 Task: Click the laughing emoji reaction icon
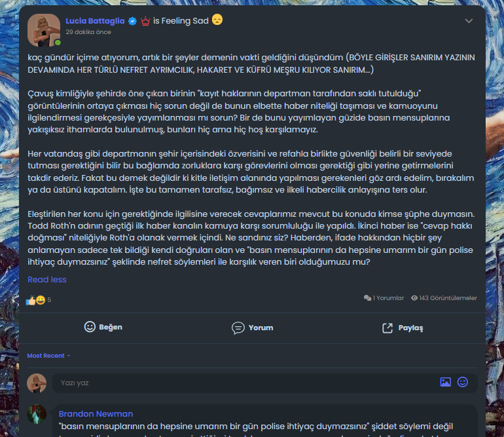tap(41, 300)
